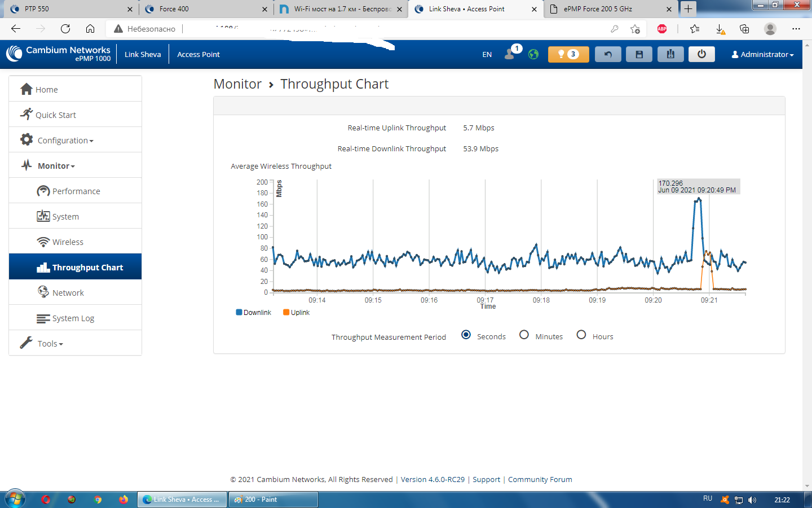812x508 pixels.
Task: Select the Minutes measurement period
Action: click(524, 335)
